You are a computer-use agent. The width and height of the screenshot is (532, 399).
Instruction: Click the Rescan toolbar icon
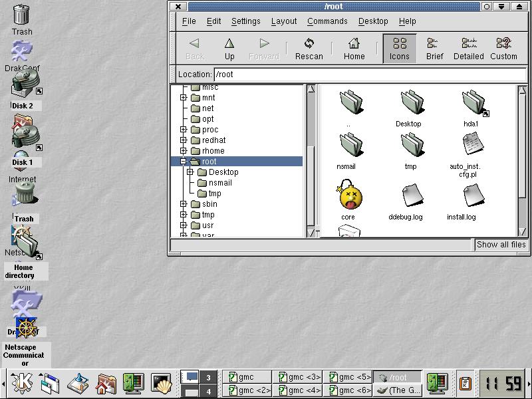[309, 49]
